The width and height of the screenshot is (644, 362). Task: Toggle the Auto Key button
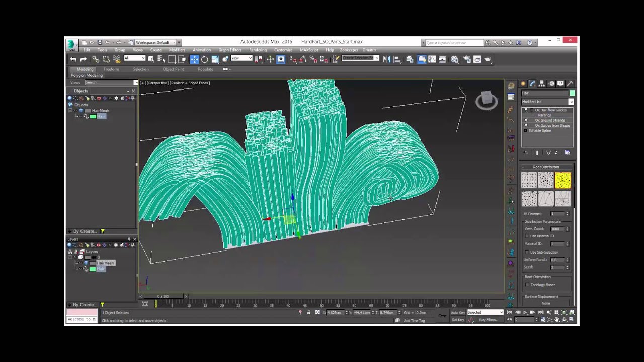(x=458, y=312)
